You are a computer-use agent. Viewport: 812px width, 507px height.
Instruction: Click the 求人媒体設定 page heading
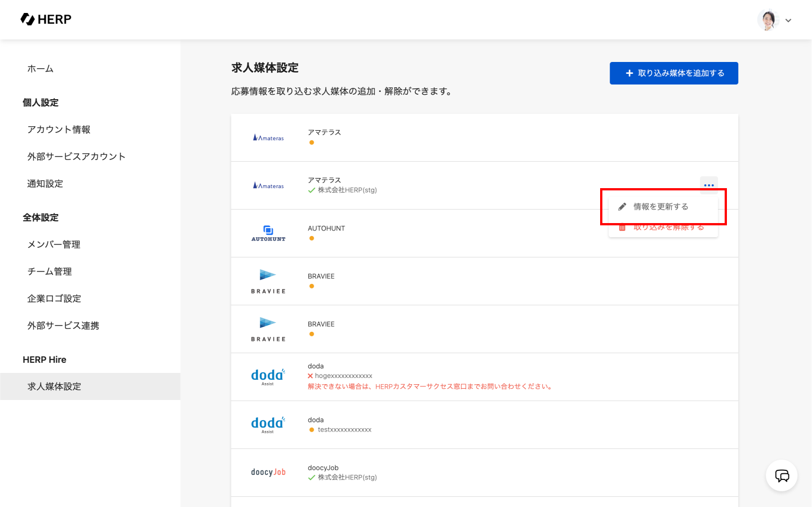pos(265,68)
